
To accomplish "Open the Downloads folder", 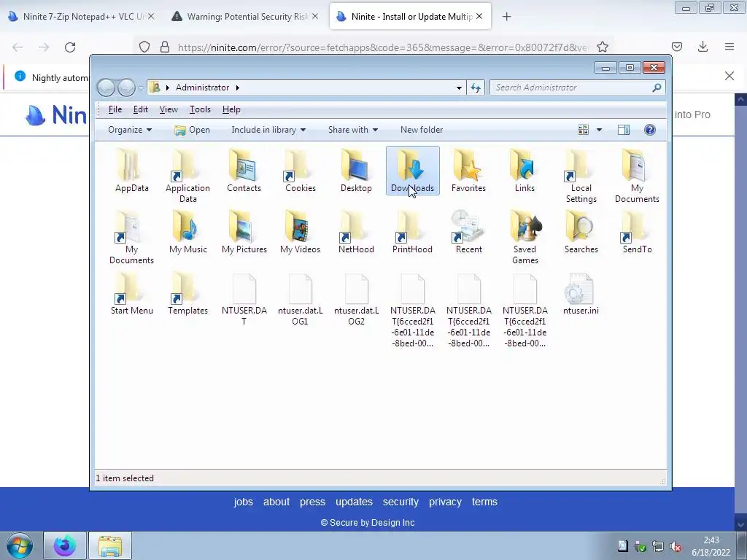I will 413,171.
